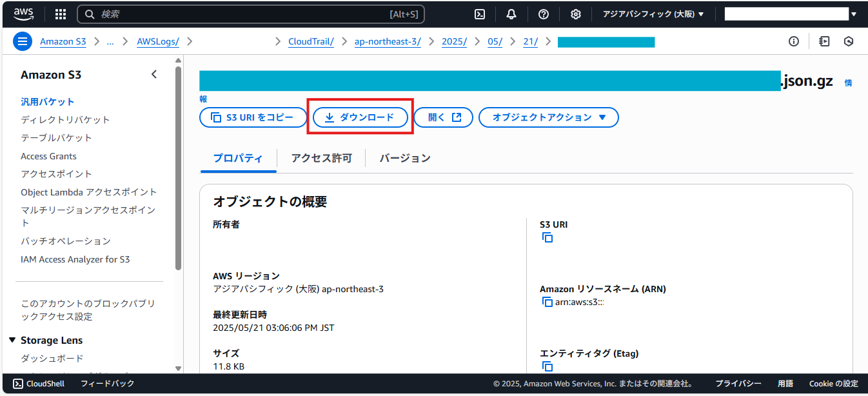
Task: Go to 21/ breadcrumb
Action: tap(531, 41)
